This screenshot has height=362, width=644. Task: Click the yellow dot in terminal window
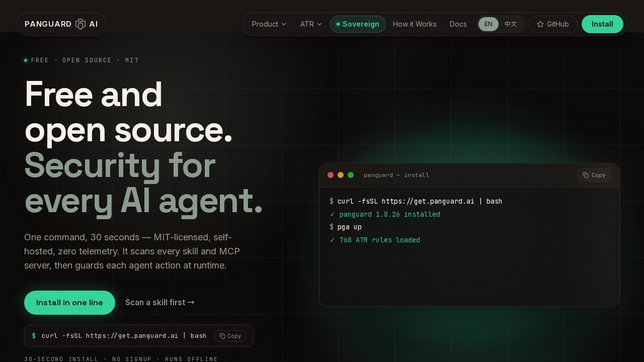[x=341, y=175]
